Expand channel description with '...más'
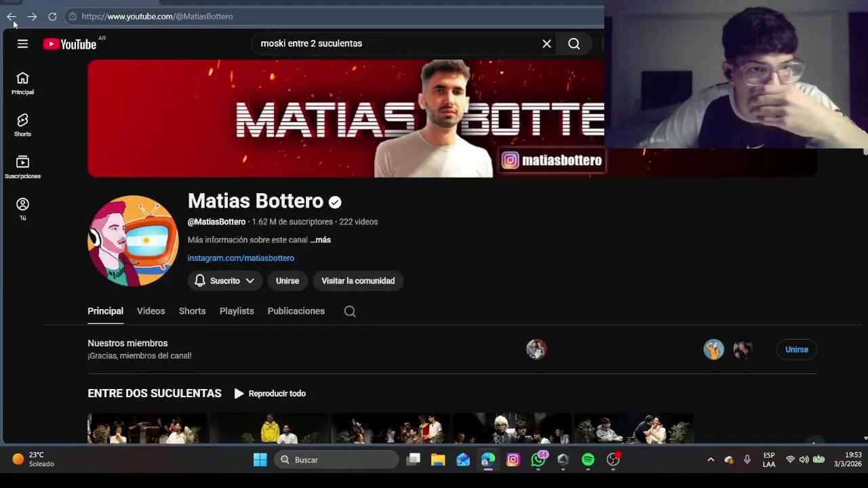The width and height of the screenshot is (868, 488). (320, 240)
